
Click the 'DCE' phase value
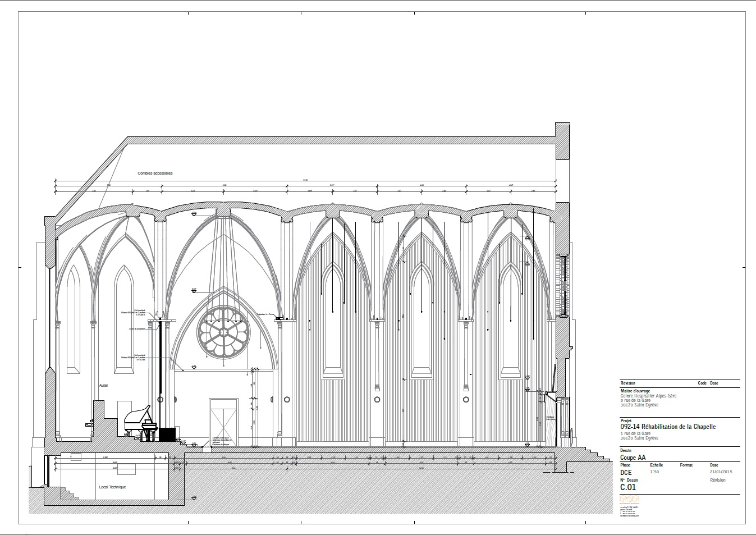pos(626,472)
